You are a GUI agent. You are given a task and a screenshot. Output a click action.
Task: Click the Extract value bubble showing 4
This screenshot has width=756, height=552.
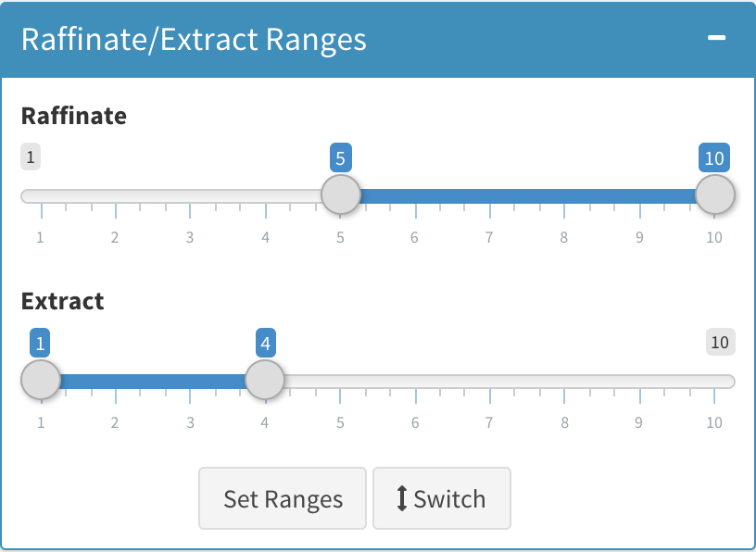pyautogui.click(x=266, y=344)
